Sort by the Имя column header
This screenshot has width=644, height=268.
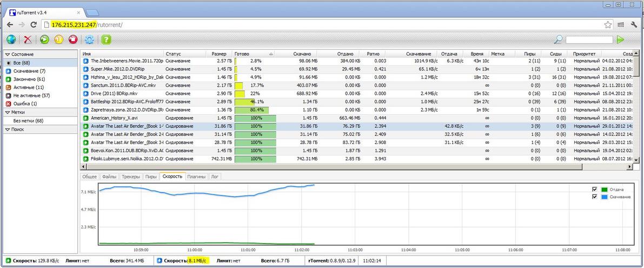point(122,54)
